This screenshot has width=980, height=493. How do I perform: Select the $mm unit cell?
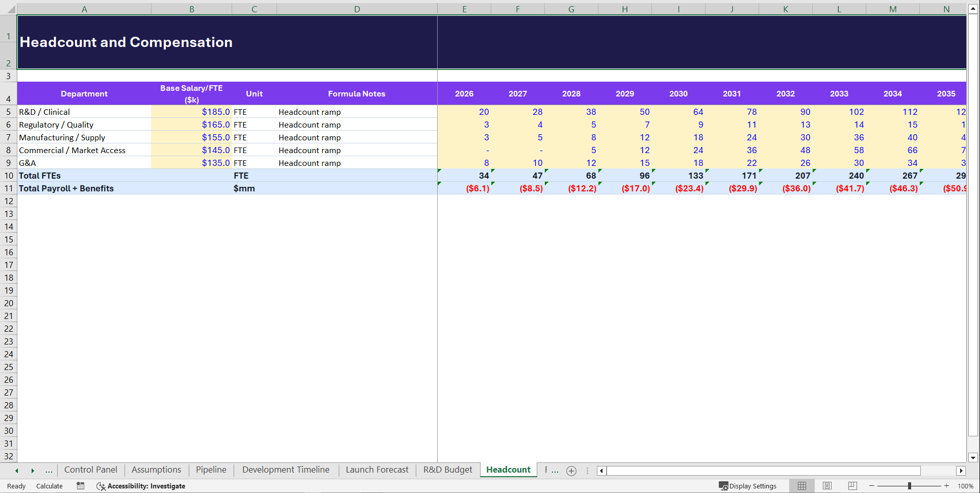(x=254, y=188)
